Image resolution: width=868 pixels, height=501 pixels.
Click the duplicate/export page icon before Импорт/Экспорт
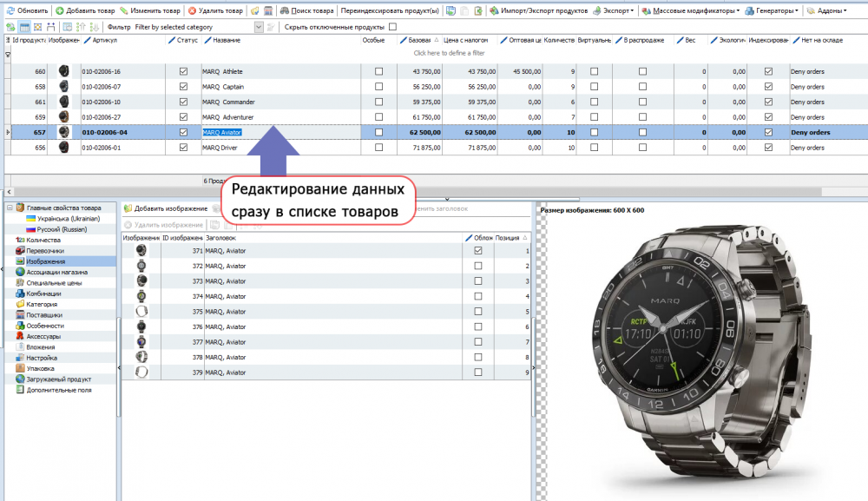click(478, 10)
